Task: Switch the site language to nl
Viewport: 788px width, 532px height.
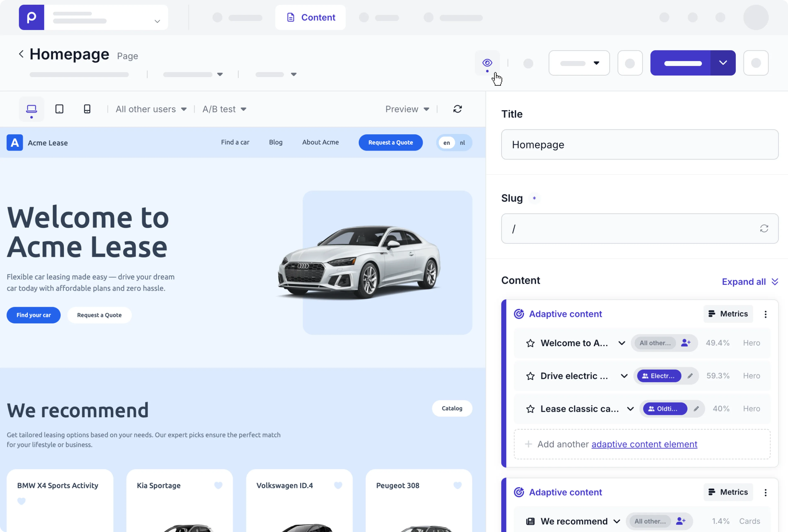Action: [x=462, y=143]
